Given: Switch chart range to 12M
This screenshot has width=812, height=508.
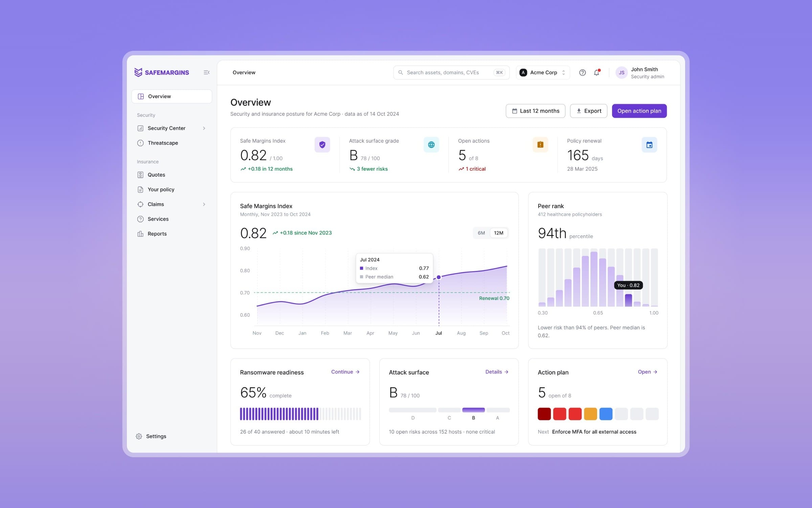Looking at the screenshot, I should tap(499, 233).
